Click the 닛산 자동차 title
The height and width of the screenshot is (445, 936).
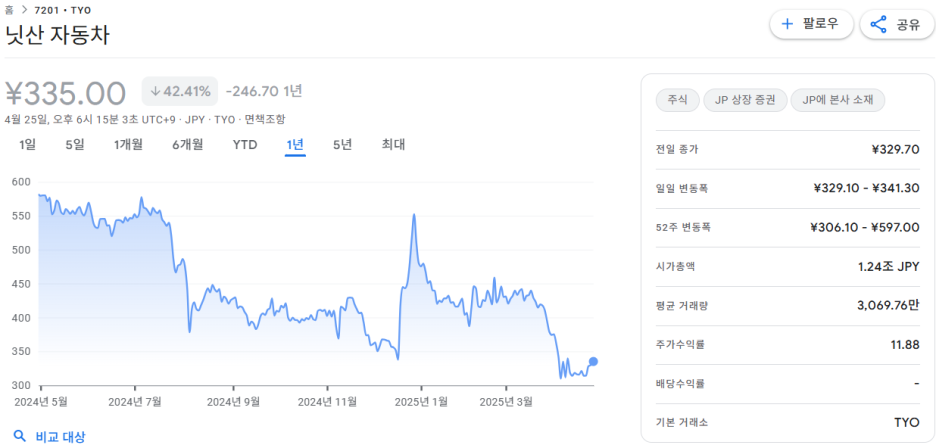click(57, 36)
